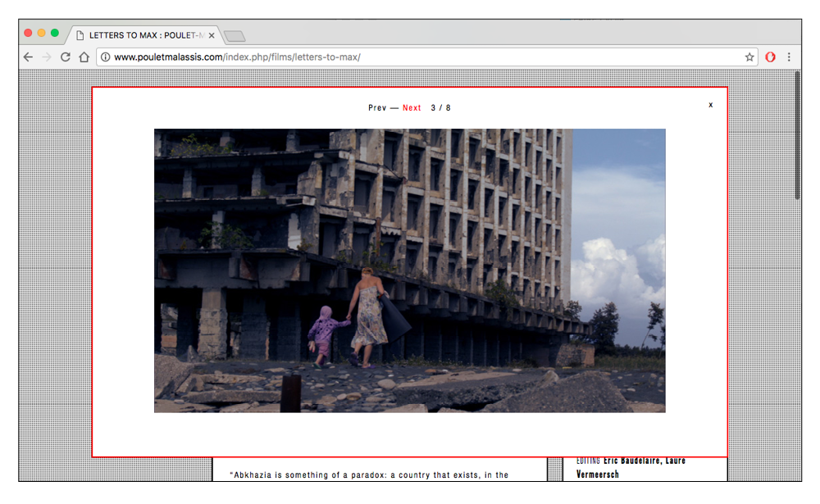
Task: Close the LETTERS TO MAX tab
Action: tap(212, 35)
